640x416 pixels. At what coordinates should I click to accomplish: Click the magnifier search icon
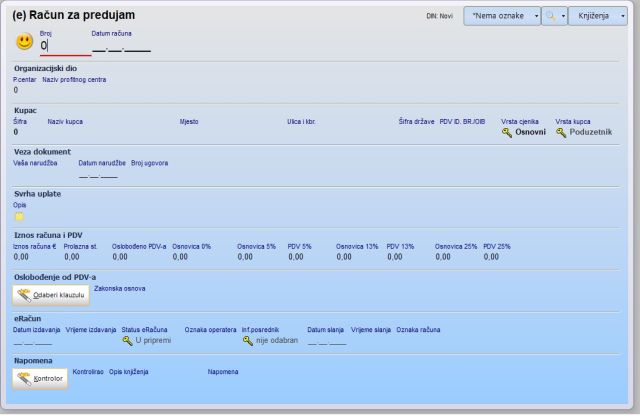[550, 16]
